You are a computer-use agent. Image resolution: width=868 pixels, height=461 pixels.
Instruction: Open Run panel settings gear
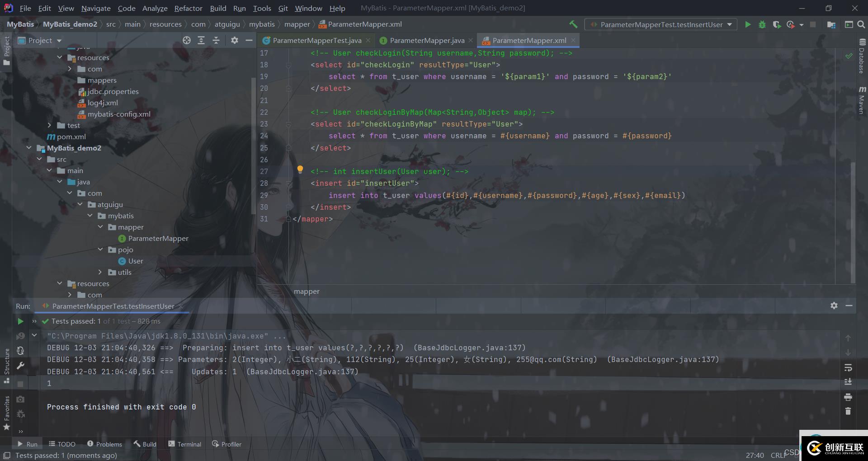point(834,306)
